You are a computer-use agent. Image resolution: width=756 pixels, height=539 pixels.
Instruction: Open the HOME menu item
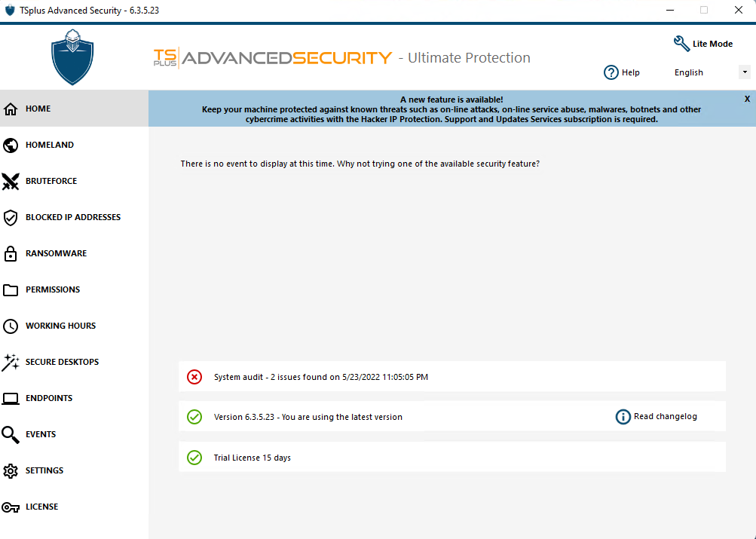(x=75, y=109)
